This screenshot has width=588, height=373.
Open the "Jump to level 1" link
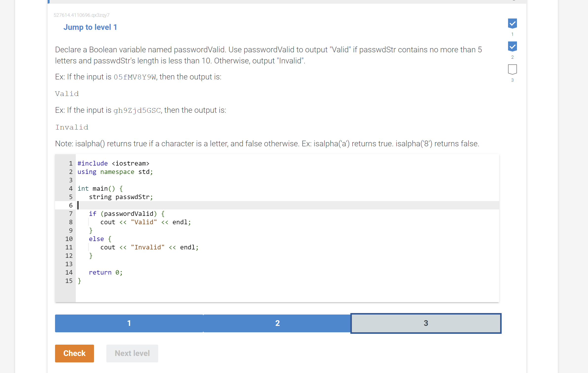click(x=90, y=27)
